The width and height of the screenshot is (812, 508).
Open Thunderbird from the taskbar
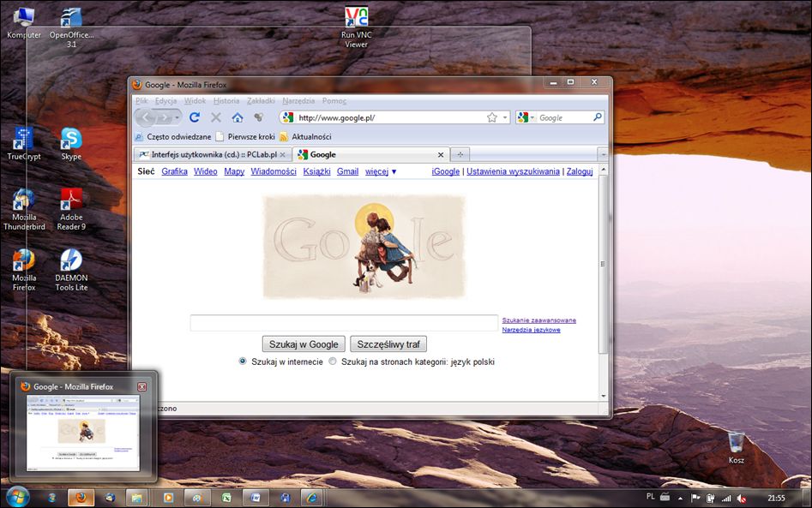point(110,498)
